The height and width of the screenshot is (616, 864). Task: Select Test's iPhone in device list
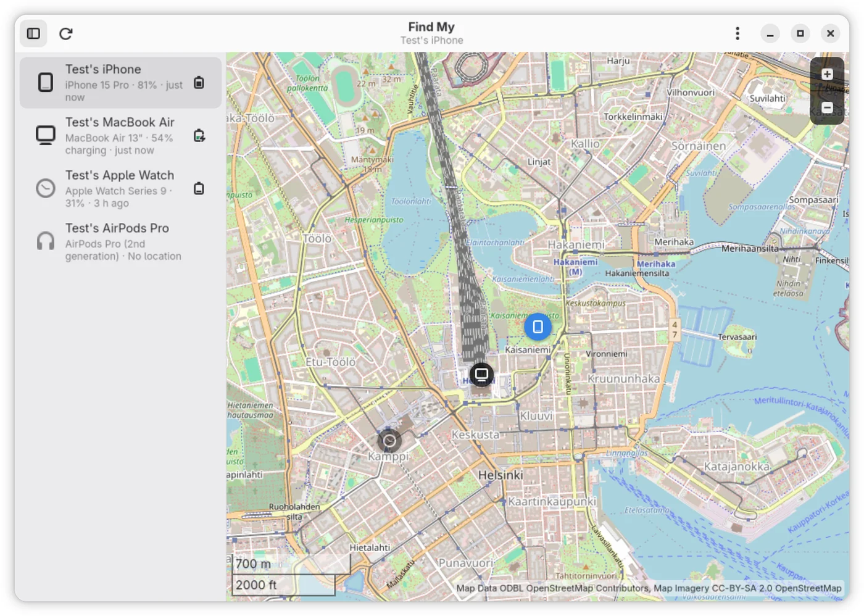(120, 83)
